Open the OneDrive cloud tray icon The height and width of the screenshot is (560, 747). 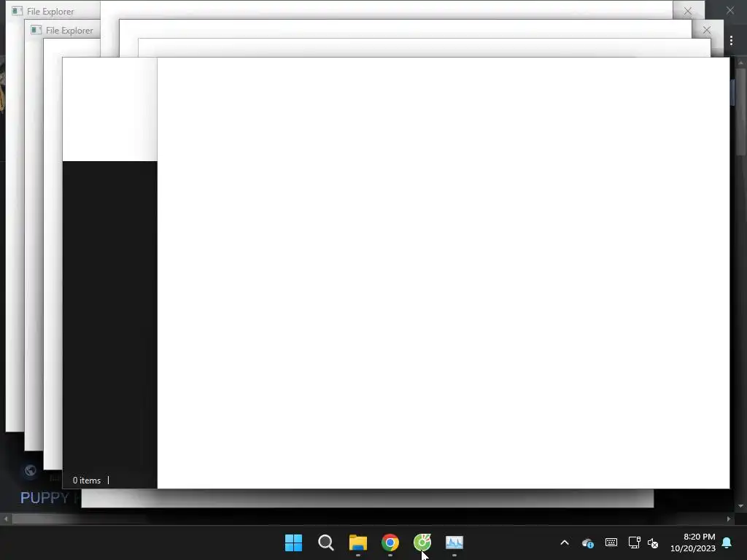[x=588, y=542]
